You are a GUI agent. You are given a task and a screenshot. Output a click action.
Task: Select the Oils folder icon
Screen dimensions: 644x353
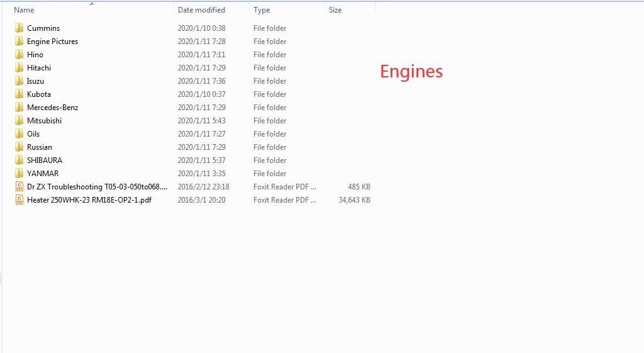(19, 133)
